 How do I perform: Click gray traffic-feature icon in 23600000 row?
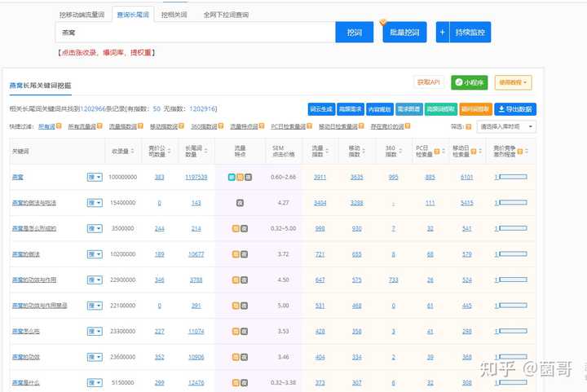click(x=244, y=357)
